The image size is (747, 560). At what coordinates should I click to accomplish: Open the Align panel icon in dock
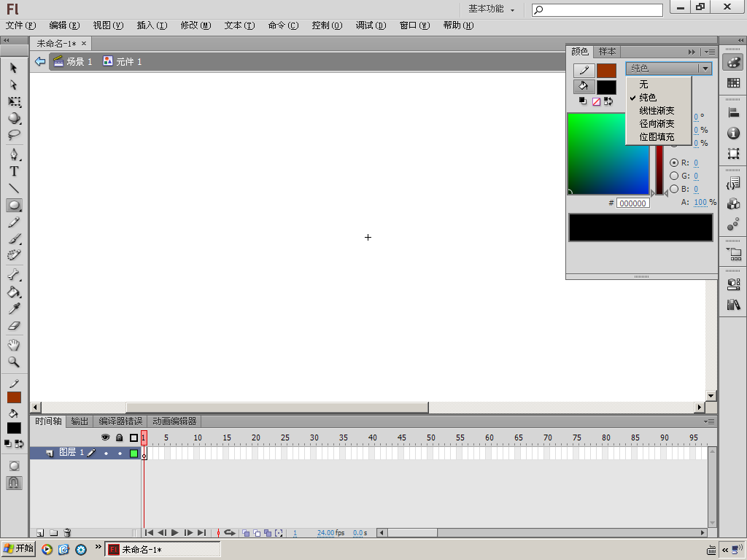tap(733, 113)
